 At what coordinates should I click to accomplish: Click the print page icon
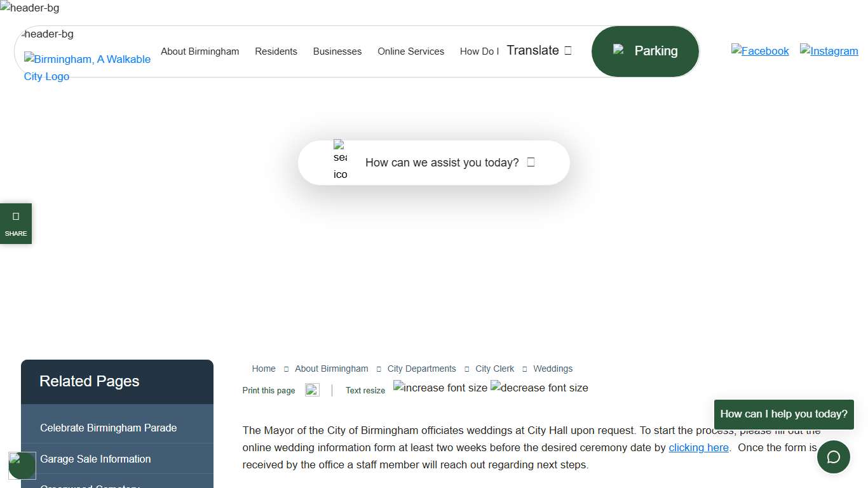312,390
